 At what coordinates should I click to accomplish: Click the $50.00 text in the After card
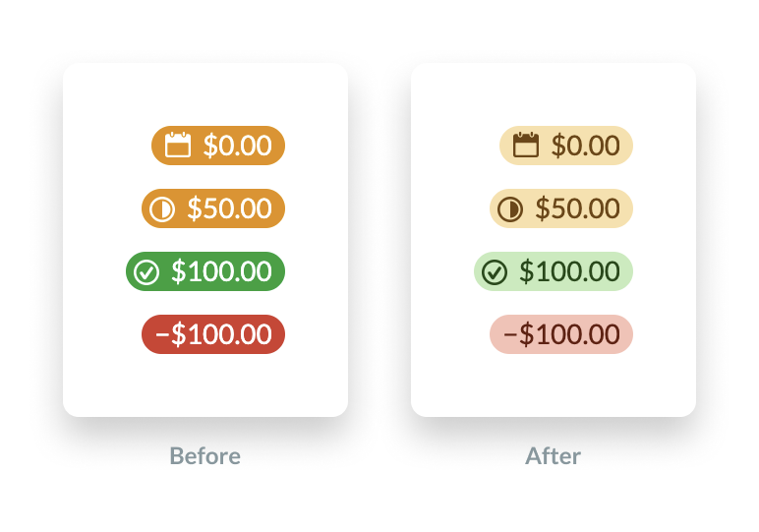[x=577, y=208]
